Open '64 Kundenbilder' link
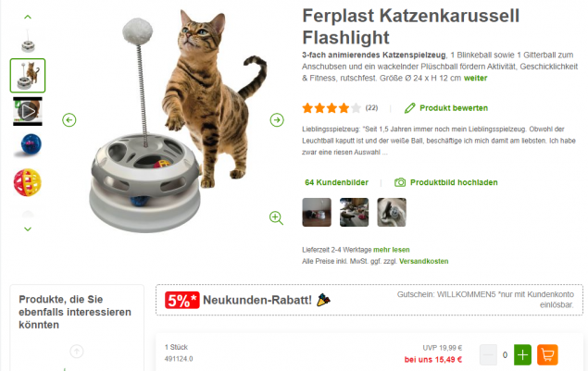 pyautogui.click(x=336, y=182)
